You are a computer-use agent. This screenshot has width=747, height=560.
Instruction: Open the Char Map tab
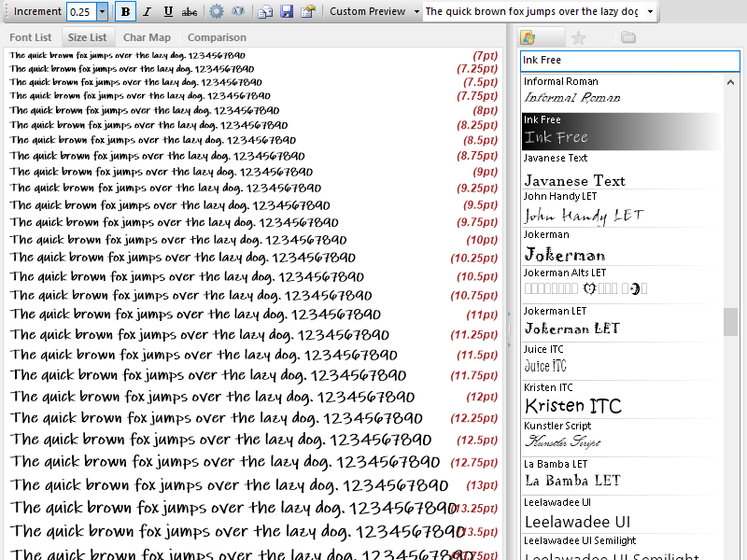[x=147, y=37]
